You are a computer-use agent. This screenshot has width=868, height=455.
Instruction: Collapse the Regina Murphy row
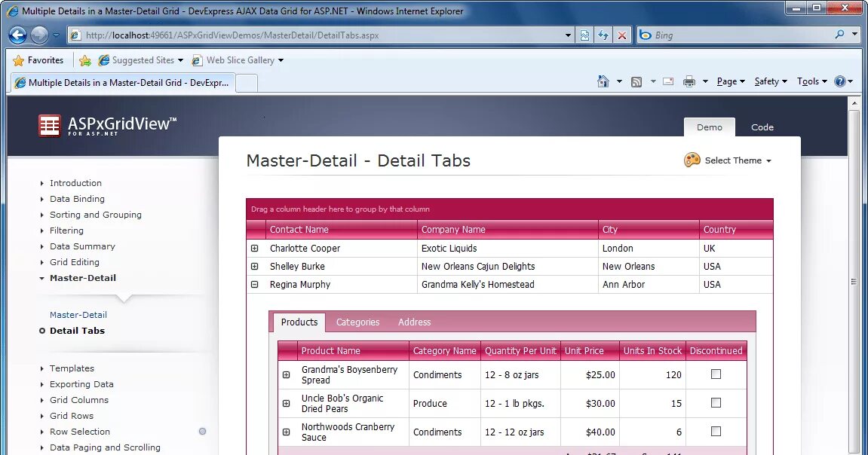(255, 285)
